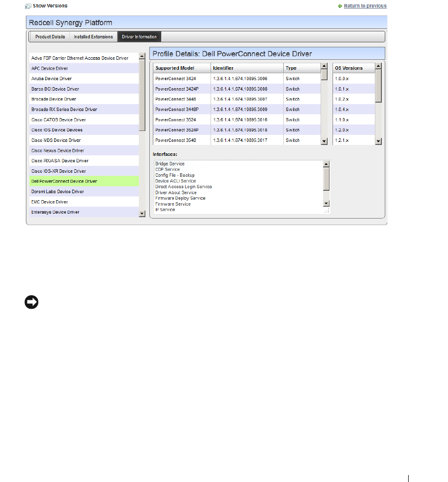Click Device ACLI Service entry
The width and height of the screenshot is (448, 482).
[x=175, y=181]
